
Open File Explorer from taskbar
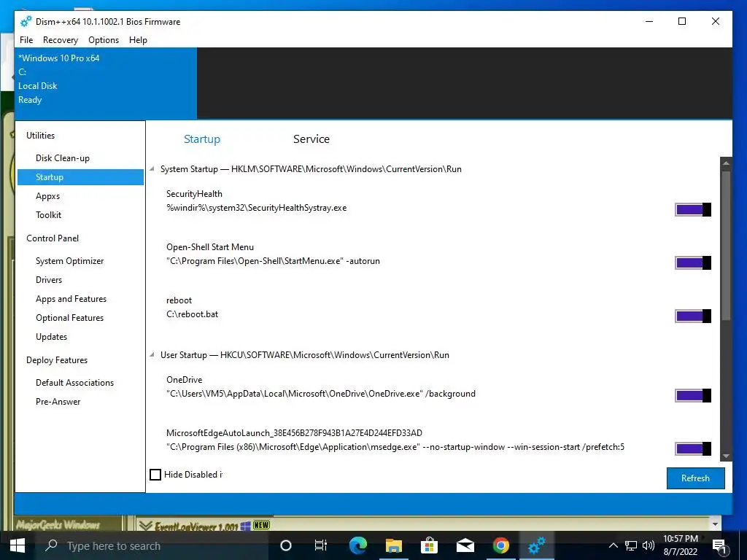coord(393,545)
